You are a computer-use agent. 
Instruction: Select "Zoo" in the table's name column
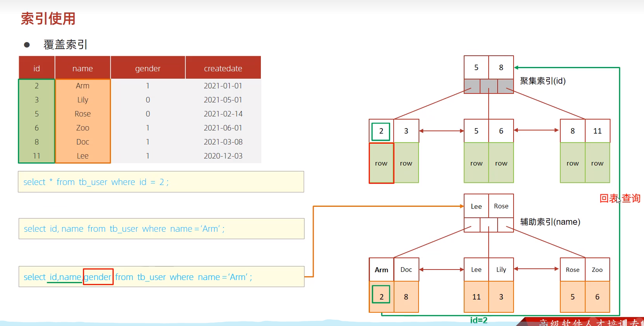[83, 128]
